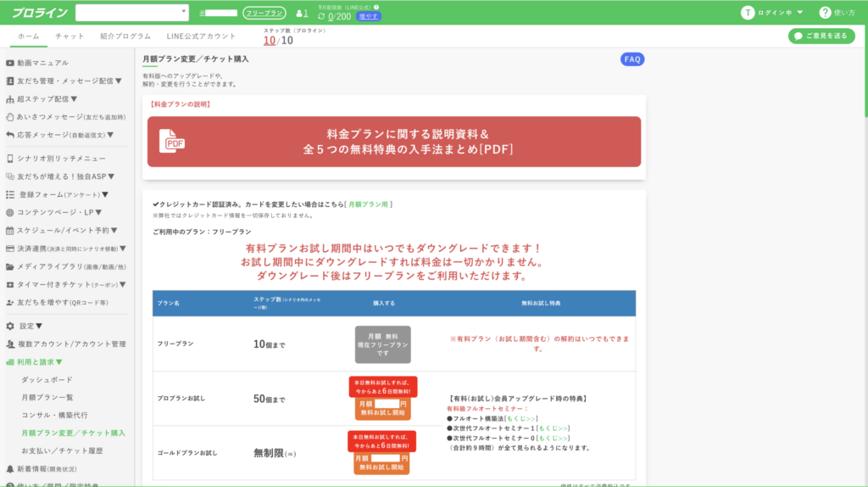Viewport: 868px width, 487px height.
Task: Click the settings gear icon
Action: point(10,327)
